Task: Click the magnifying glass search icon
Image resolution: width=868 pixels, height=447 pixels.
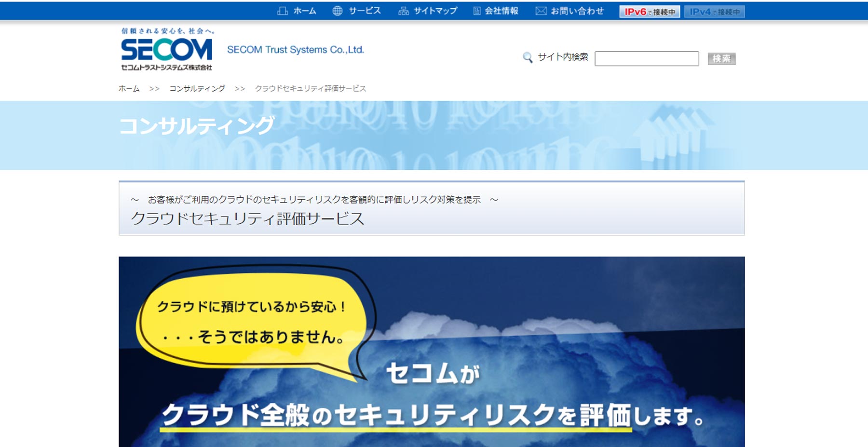Action: click(x=528, y=57)
